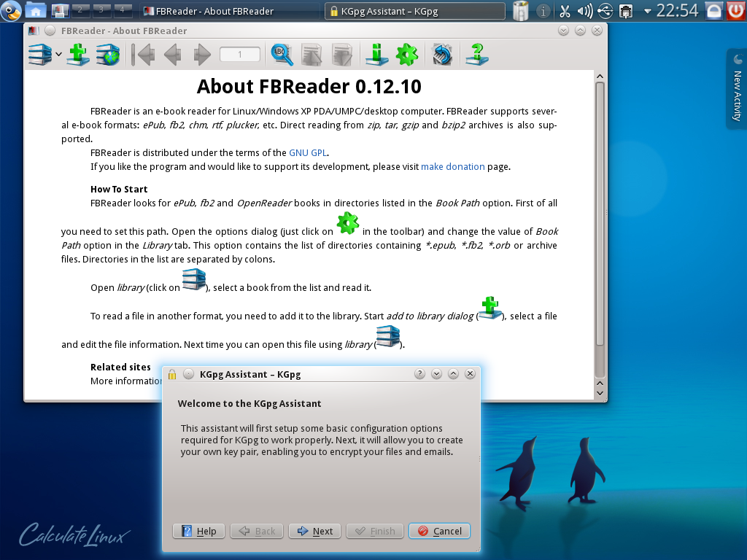The image size is (747, 560).
Task: Expand hidden tray icons arrow
Action: (x=647, y=11)
